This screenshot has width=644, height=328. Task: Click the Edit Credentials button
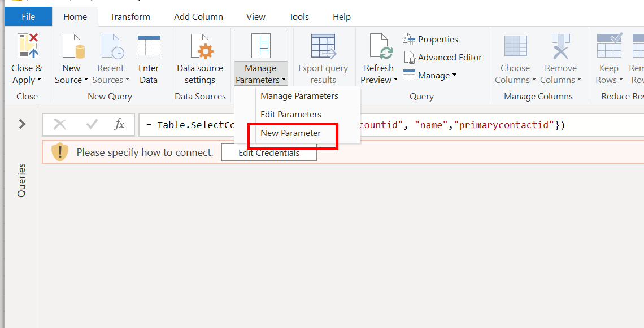click(x=269, y=152)
